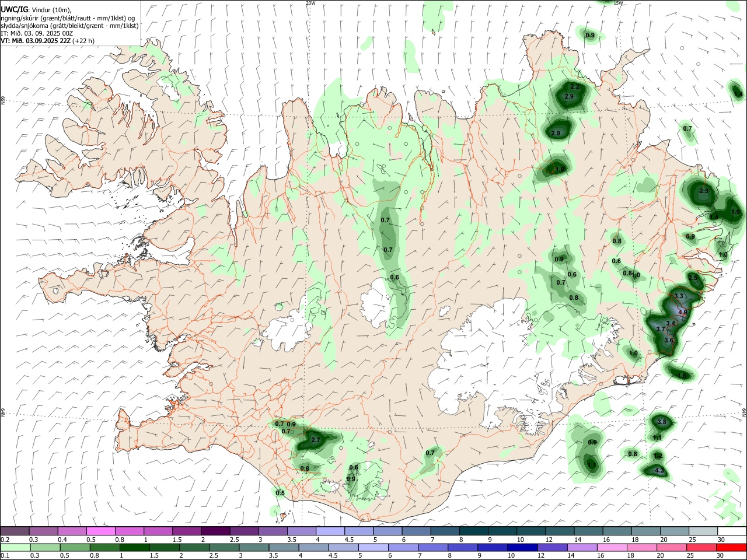This screenshot has width=747, height=560.
Task: Click the '1.2' precipitation value offshore southeast
Action: point(658,456)
